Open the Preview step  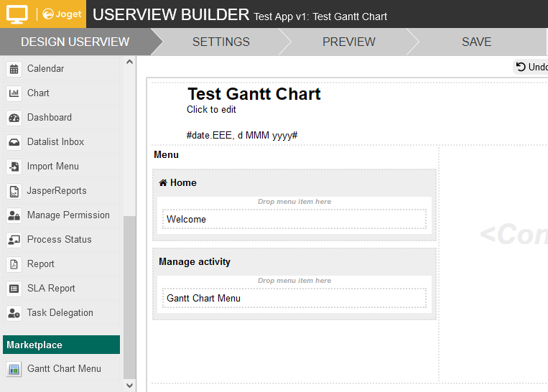point(348,42)
